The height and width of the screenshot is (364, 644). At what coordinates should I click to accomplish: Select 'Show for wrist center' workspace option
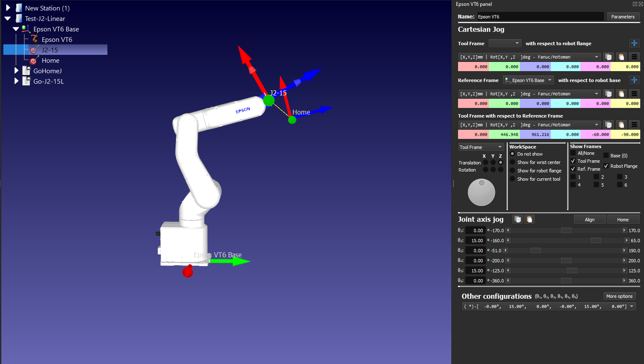click(512, 162)
